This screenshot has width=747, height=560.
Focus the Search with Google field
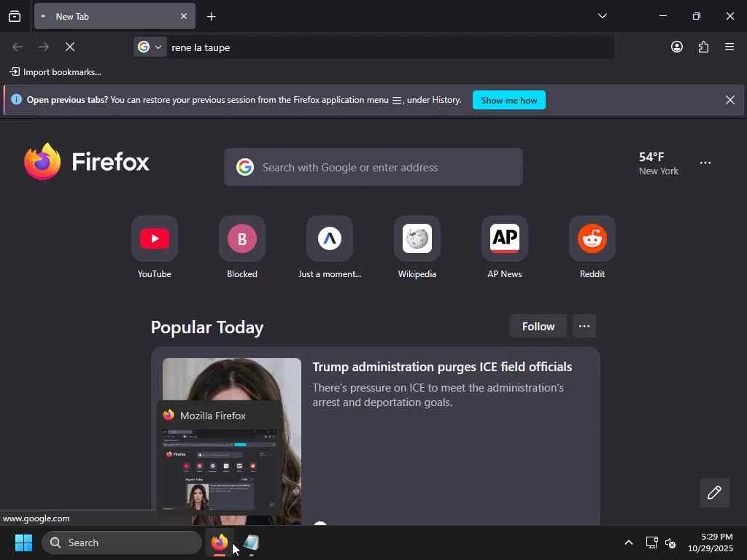[373, 167]
